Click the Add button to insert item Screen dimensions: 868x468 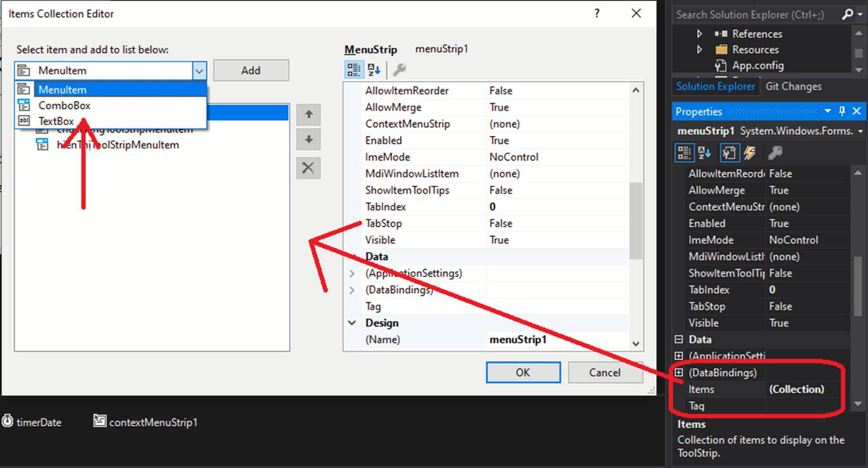(251, 70)
